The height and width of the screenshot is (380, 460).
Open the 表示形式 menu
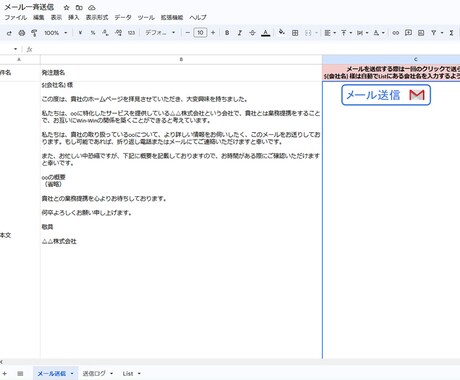tap(97, 17)
